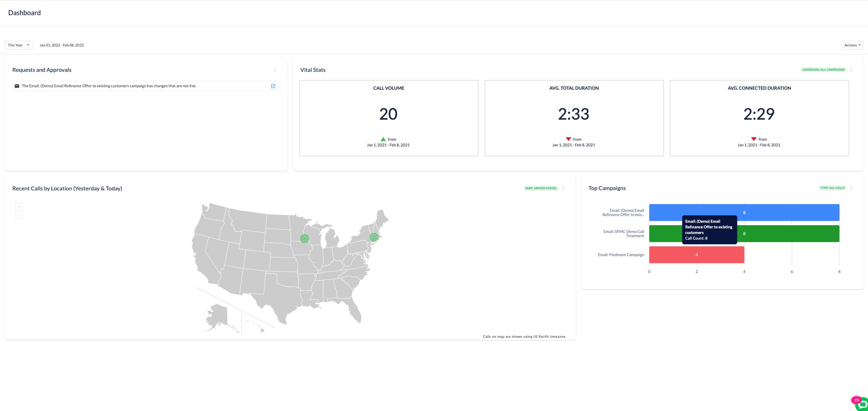Click the Type: All Calls badge

pos(832,188)
